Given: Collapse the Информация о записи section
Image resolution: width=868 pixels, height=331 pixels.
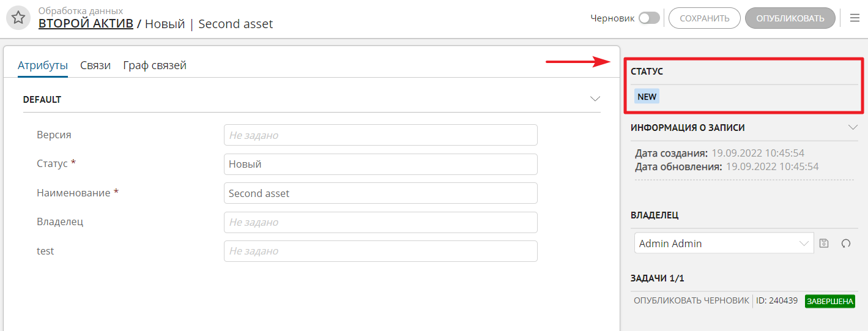Looking at the screenshot, I should [x=853, y=128].
